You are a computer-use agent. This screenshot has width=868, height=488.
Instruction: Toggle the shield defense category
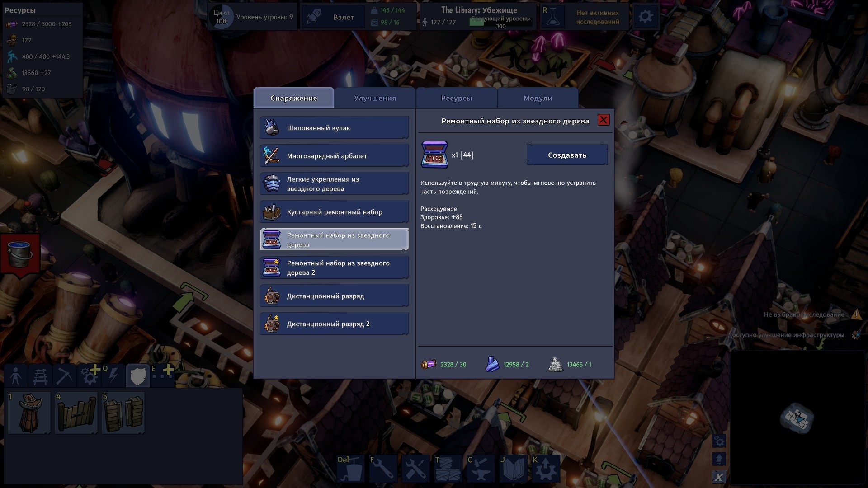click(x=138, y=376)
